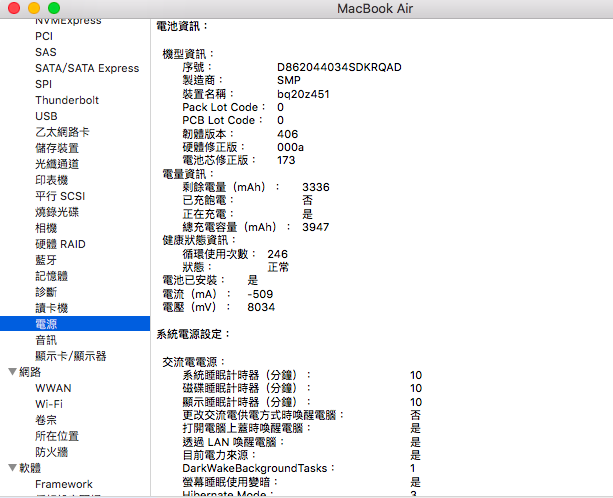
Task: Open 硬體 RAID sidebar entry
Action: pyautogui.click(x=60, y=244)
